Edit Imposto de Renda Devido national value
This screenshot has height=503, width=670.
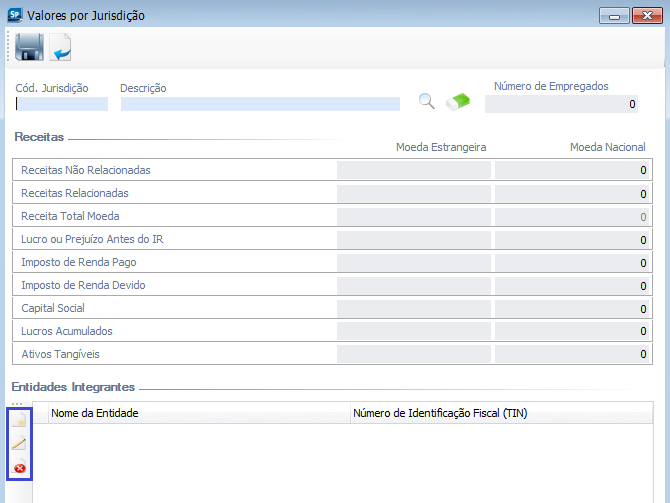[x=572, y=286]
